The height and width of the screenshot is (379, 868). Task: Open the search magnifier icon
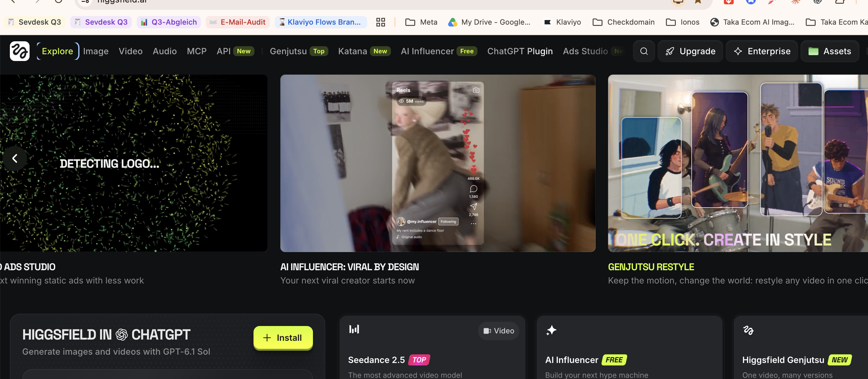[643, 51]
